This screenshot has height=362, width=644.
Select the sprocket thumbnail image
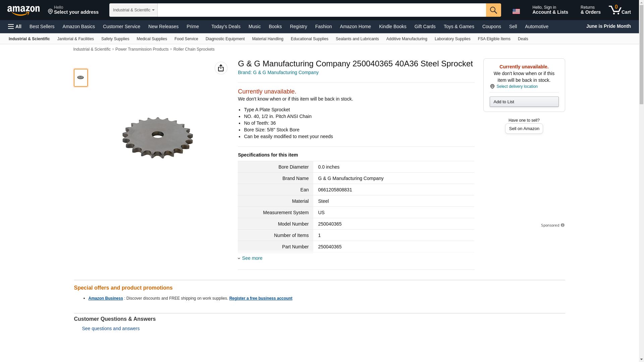point(80,78)
